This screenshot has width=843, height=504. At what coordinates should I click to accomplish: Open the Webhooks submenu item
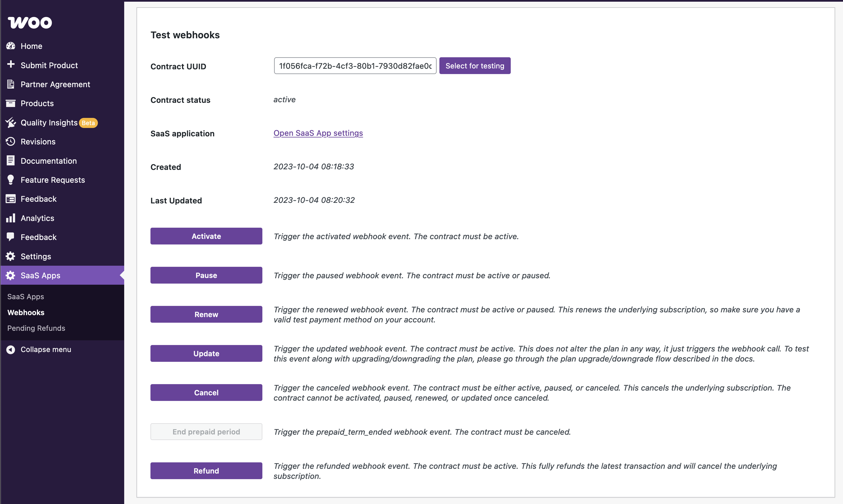click(26, 312)
